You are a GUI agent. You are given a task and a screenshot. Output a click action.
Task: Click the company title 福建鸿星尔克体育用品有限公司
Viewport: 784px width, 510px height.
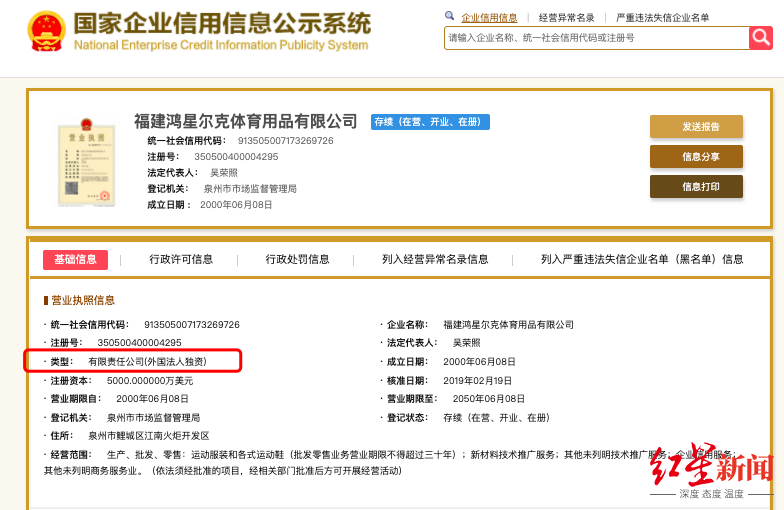(246, 121)
